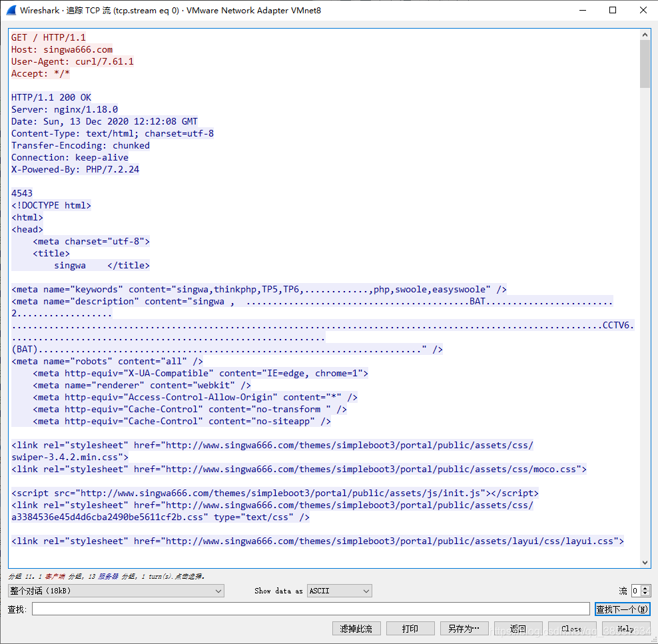Click the 'X-Powered-By: PHP/7.2.24' line
This screenshot has height=644, width=658.
pyautogui.click(x=75, y=170)
